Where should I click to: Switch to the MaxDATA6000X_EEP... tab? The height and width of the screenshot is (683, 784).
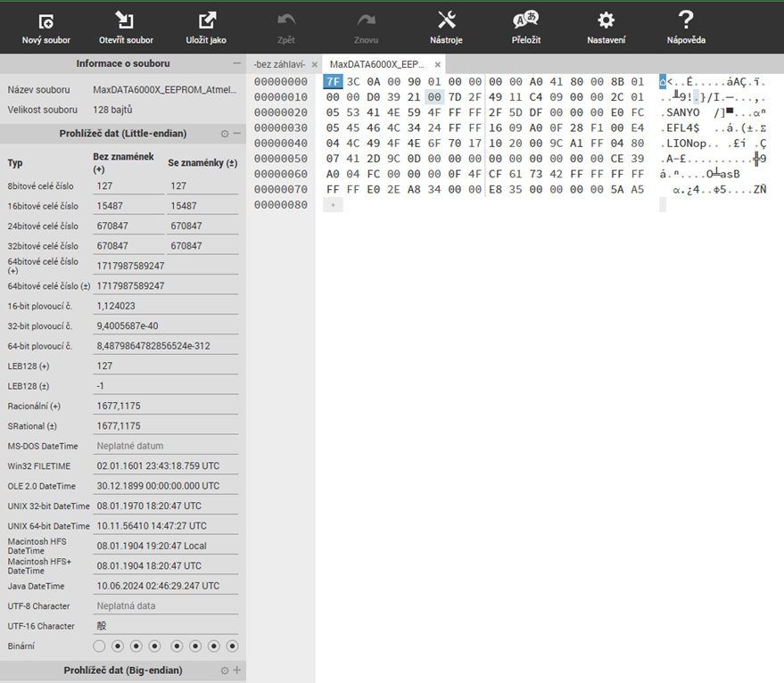(x=377, y=64)
